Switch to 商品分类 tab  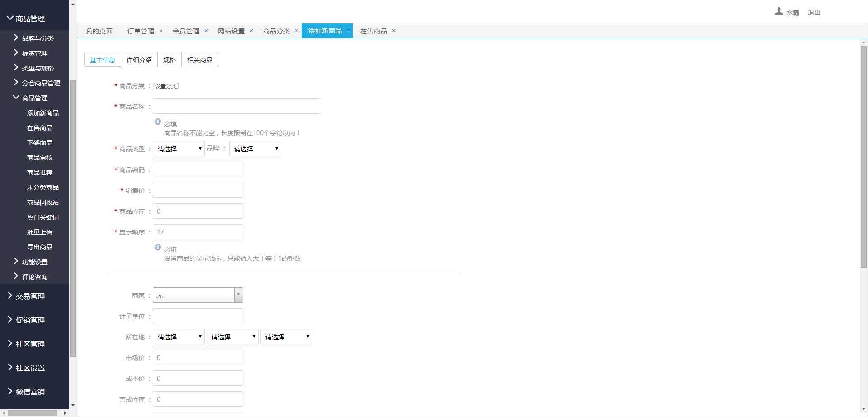[x=276, y=31]
